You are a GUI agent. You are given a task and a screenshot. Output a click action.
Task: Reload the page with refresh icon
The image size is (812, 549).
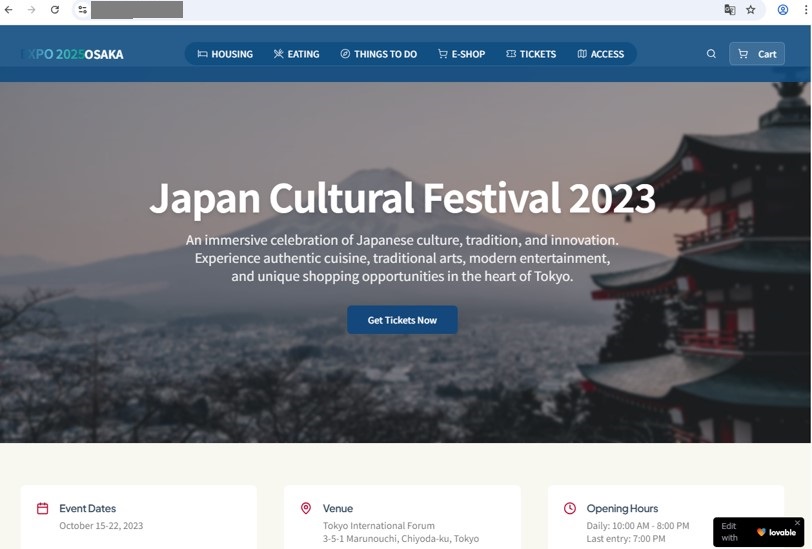[55, 10]
